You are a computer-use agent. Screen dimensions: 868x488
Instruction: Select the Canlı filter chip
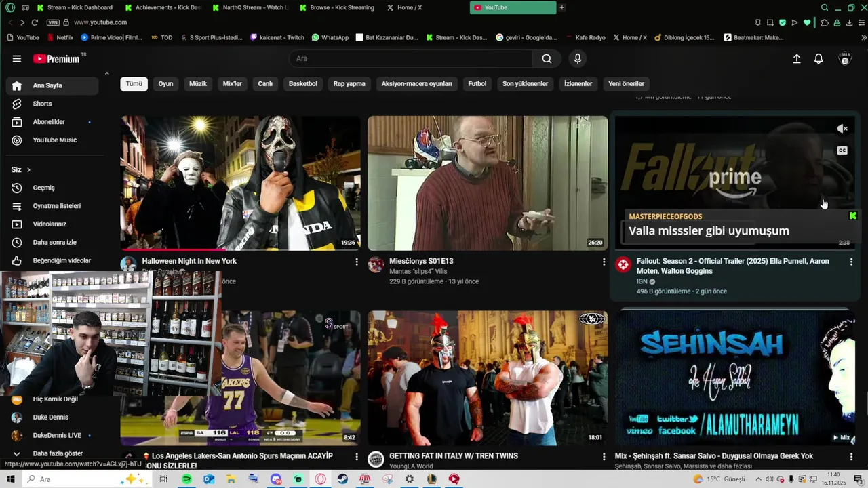tap(265, 84)
